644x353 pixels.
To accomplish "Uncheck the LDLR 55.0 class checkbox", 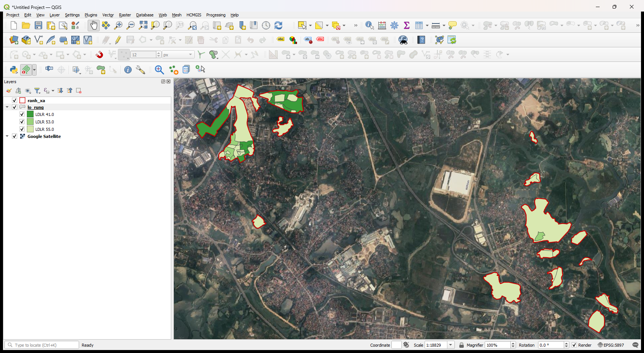I will 22,129.
